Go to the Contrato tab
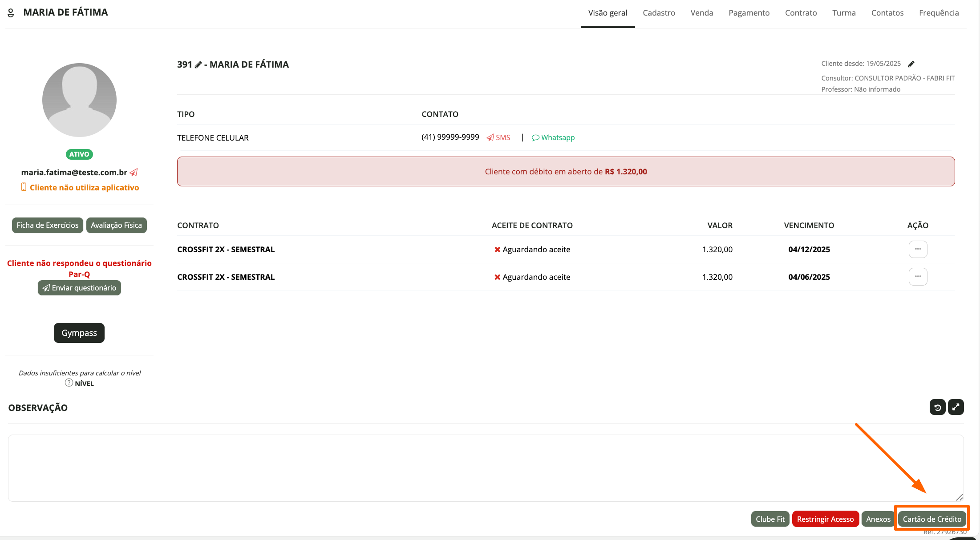 801,13
